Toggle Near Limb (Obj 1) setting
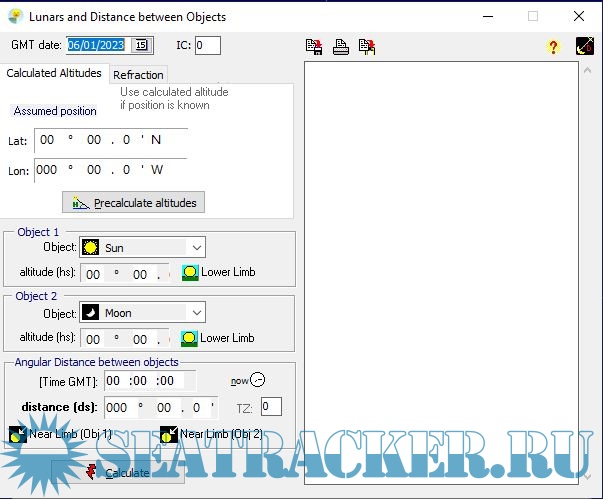 click(17, 434)
